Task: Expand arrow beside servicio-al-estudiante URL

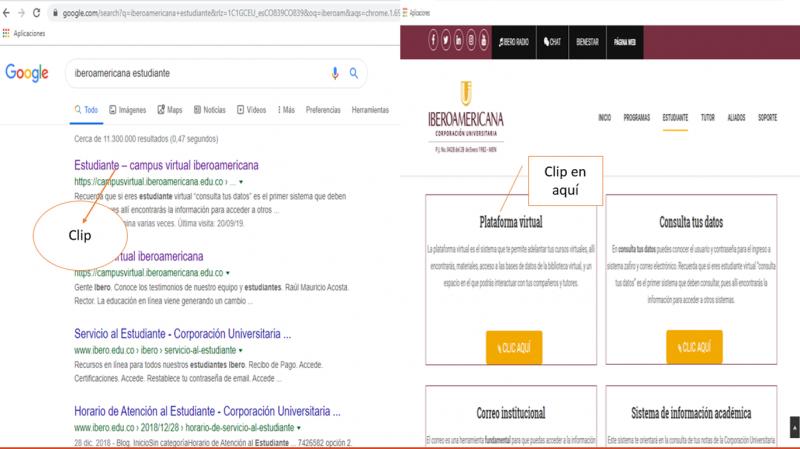Action: (240, 351)
